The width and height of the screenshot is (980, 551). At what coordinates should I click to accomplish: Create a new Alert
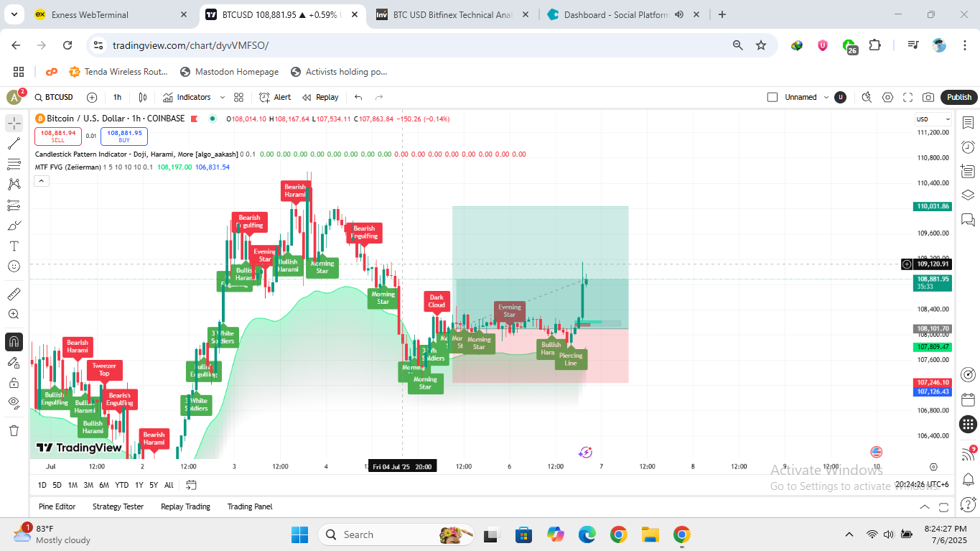pos(275,97)
